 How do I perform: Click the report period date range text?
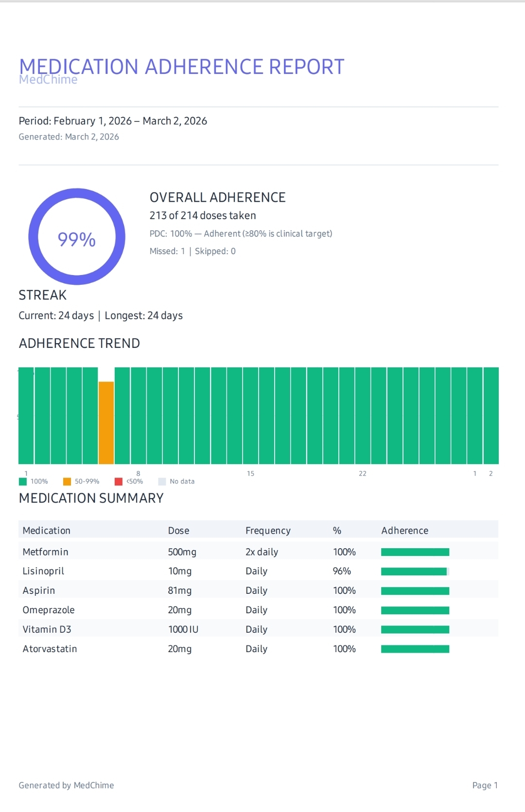click(113, 121)
